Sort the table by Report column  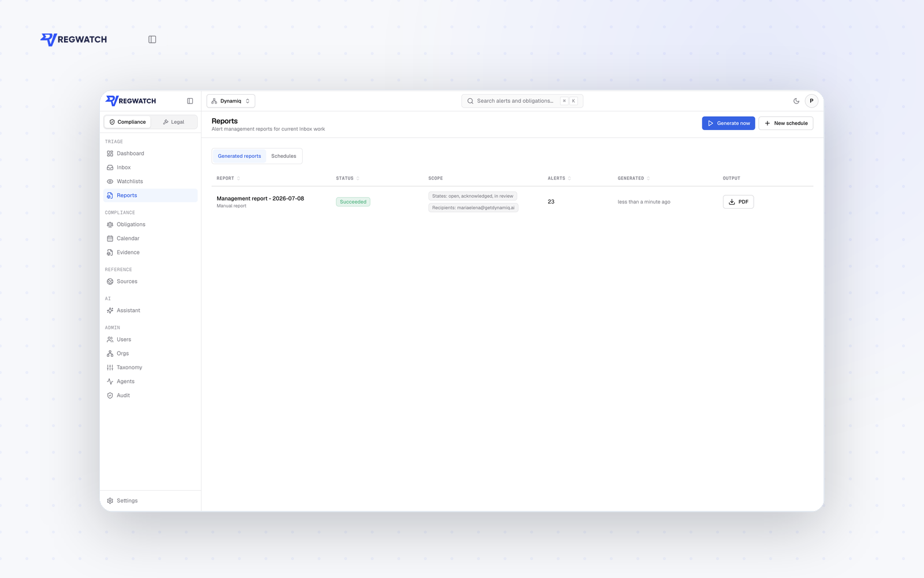[x=228, y=178]
